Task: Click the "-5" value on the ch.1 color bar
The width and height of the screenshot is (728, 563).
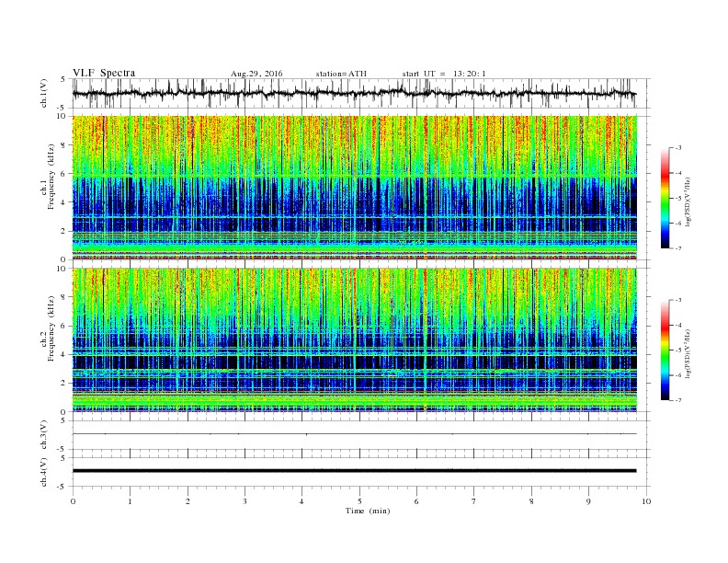Action: [678, 199]
